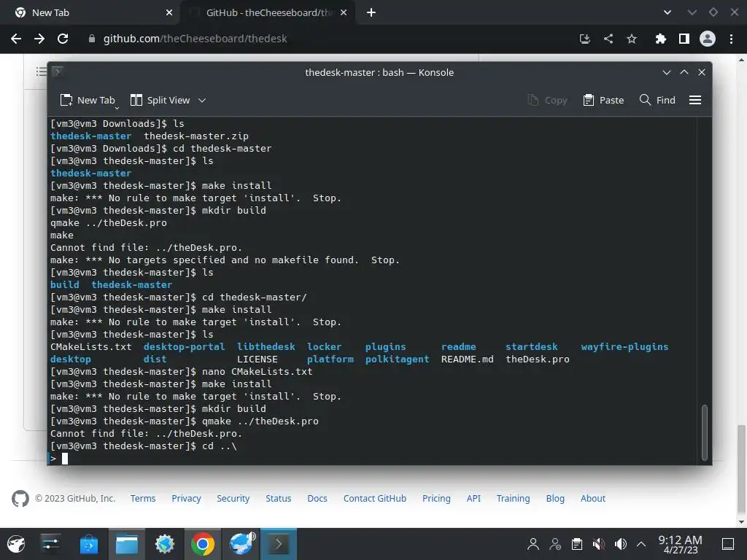This screenshot has height=560, width=747.
Task: Click muted microphone tray icon
Action: tap(599, 544)
